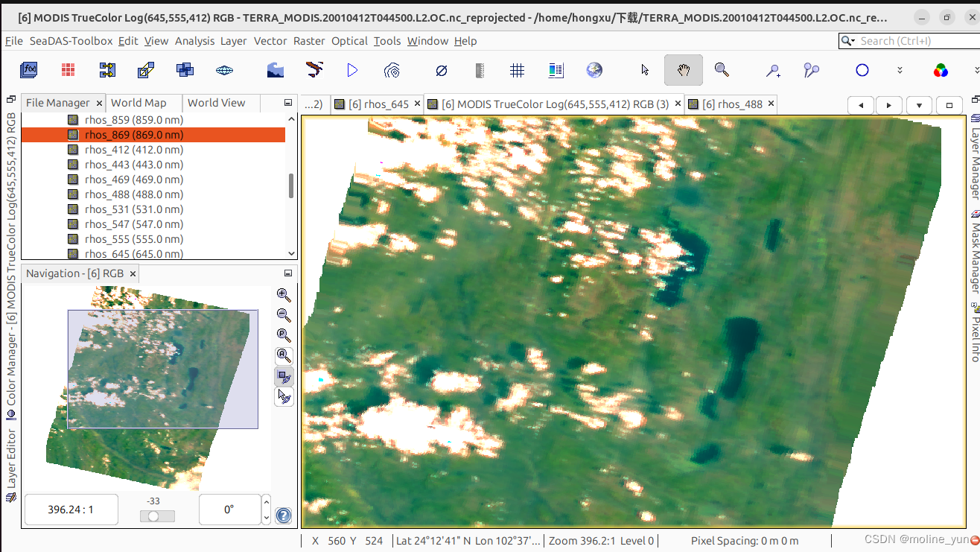Screen dimensions: 980x552
Task: Click the blue wireframe globe projection icon
Action: (224, 70)
